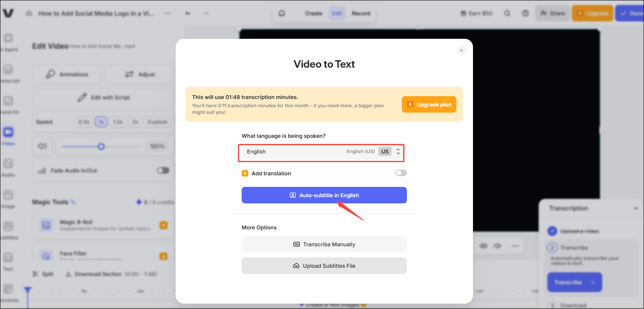Open the Audio sidebar panel
644x309 pixels.
tap(8, 167)
